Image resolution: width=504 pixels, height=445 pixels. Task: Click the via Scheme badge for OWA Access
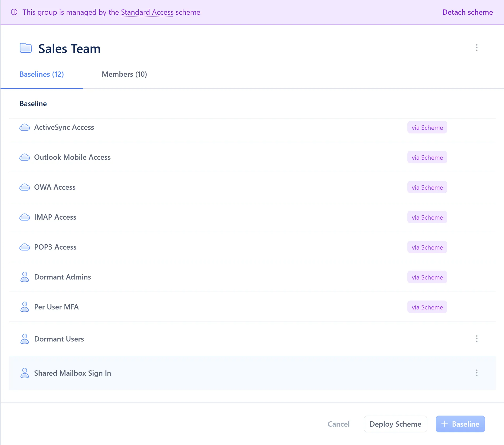coord(427,187)
